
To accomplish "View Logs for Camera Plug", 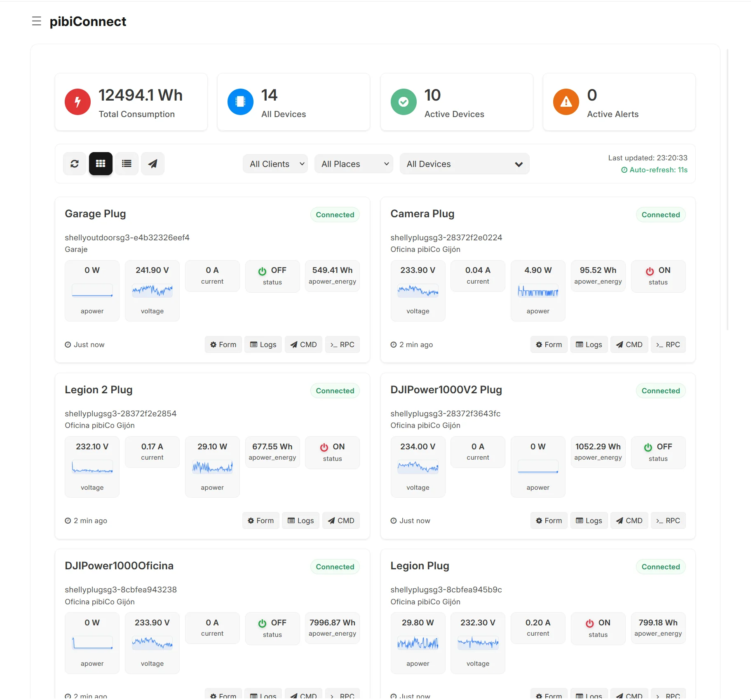I will point(589,344).
